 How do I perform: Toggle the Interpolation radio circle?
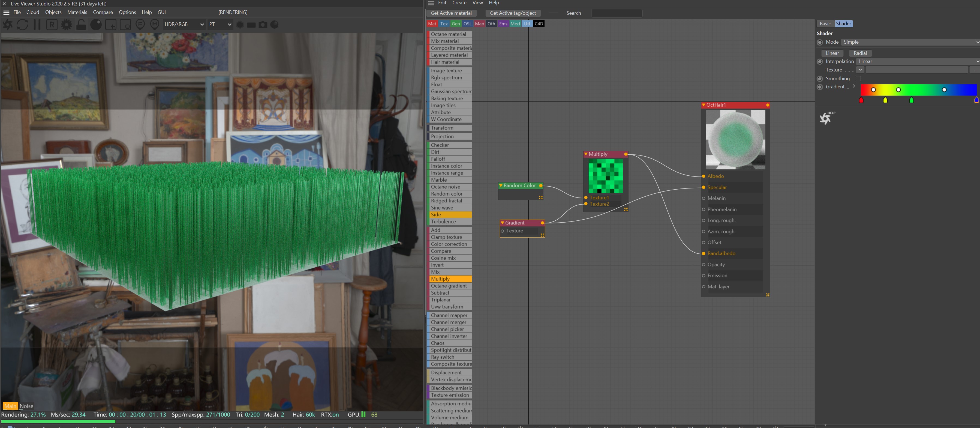pos(820,62)
